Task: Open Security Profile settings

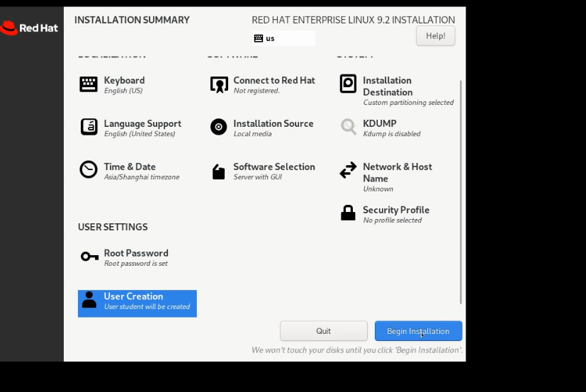Action: (396, 210)
